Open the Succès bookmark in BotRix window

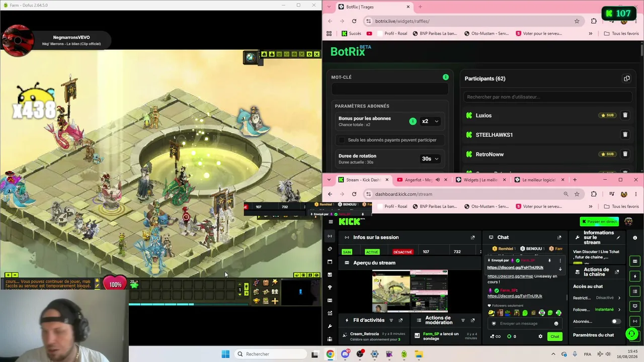pyautogui.click(x=351, y=34)
